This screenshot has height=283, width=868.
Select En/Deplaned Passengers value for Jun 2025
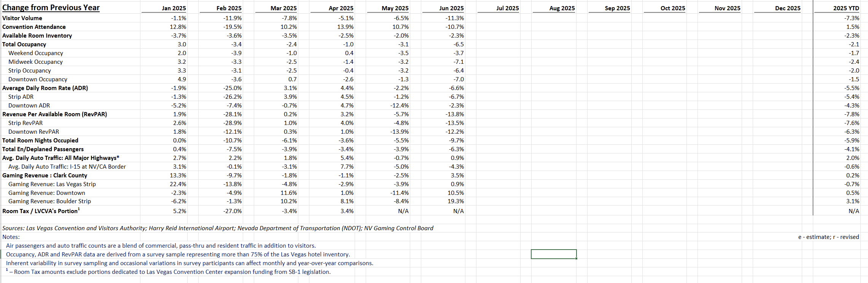click(x=456, y=149)
